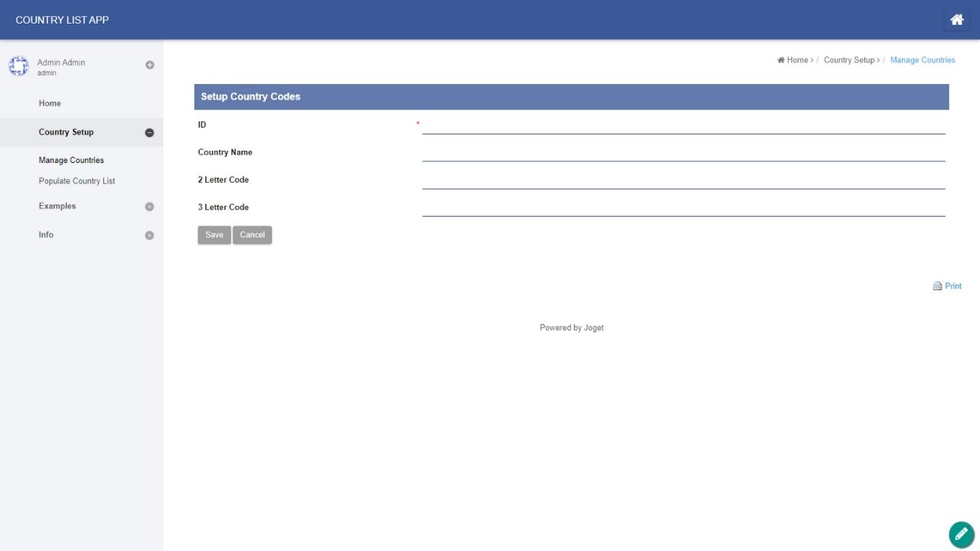The image size is (980, 551).
Task: Expand the Info menu section
Action: (x=149, y=236)
